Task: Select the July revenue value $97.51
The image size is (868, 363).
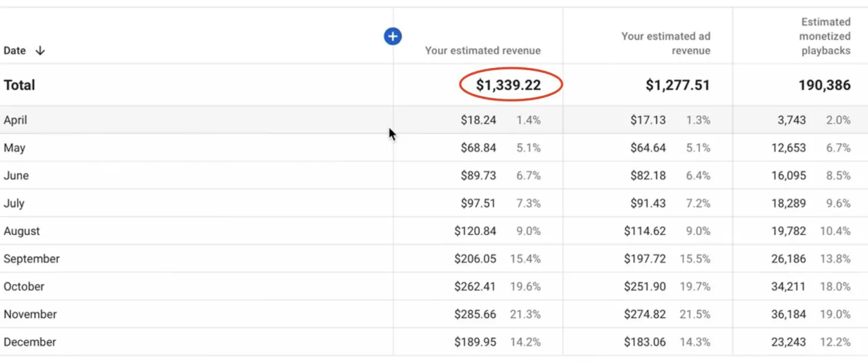Action: pos(479,203)
